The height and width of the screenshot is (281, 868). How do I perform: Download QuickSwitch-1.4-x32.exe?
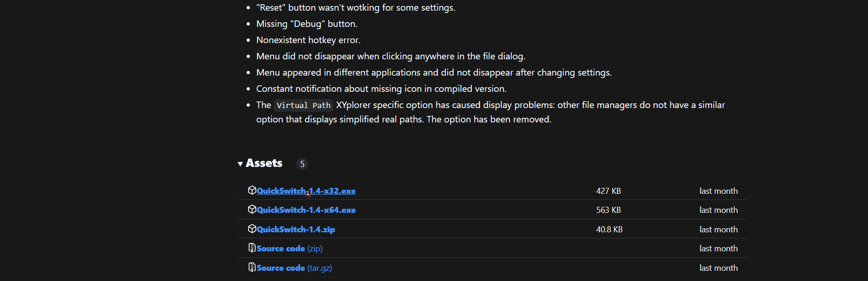pyautogui.click(x=306, y=191)
